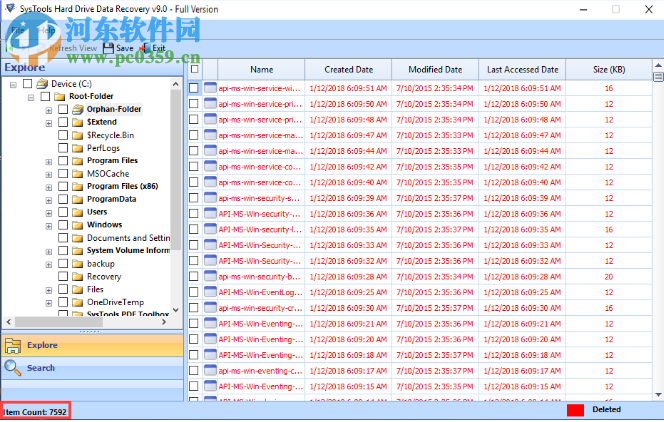Click the $Extend folder icon

(x=77, y=122)
